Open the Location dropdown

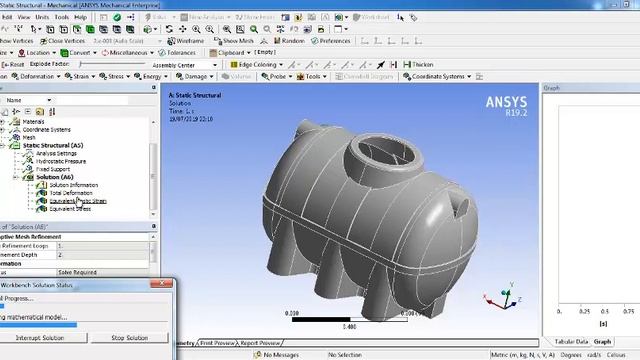point(37,53)
